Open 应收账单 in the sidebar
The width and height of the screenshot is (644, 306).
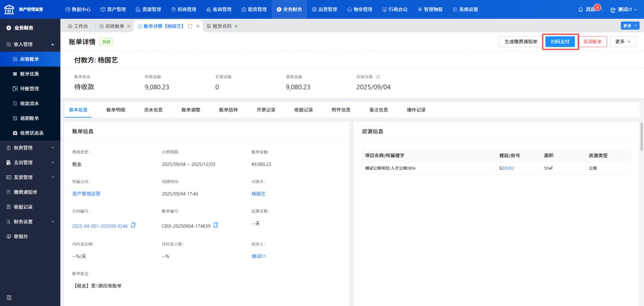(x=30, y=59)
